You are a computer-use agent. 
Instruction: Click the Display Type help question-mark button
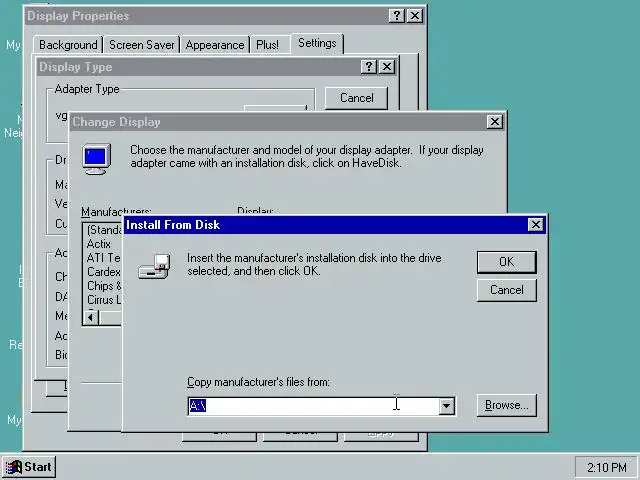click(x=369, y=67)
